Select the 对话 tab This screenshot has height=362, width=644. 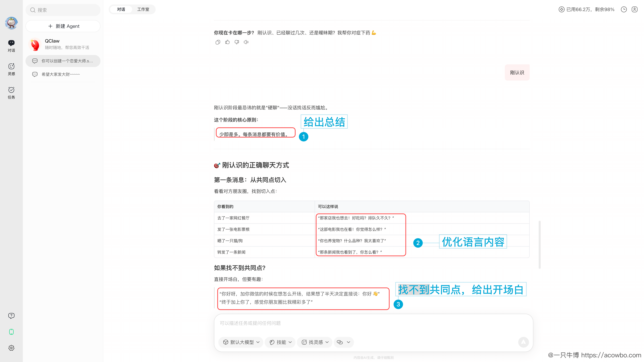(121, 10)
